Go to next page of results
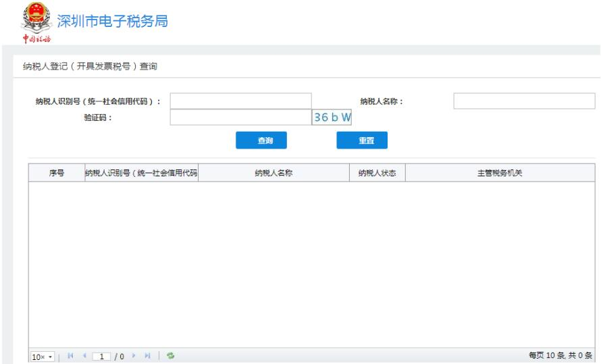Screen dimensions: 601x364 coord(134,356)
